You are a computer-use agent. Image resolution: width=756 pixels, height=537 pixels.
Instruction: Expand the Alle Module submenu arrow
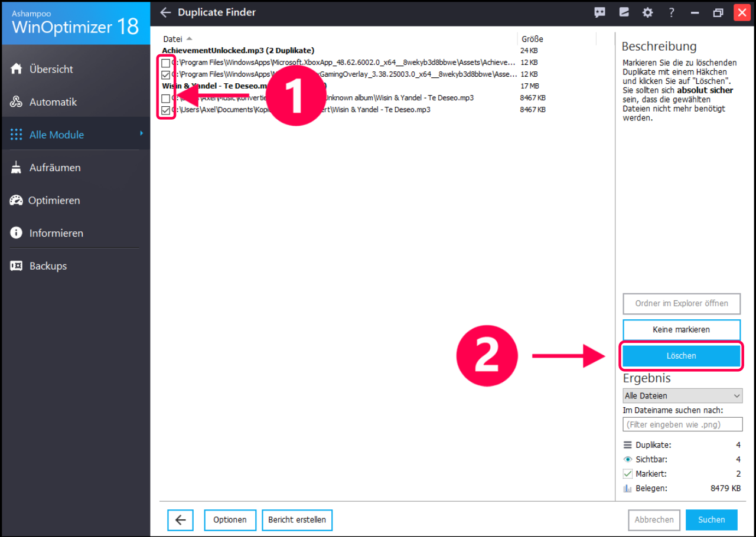point(141,134)
